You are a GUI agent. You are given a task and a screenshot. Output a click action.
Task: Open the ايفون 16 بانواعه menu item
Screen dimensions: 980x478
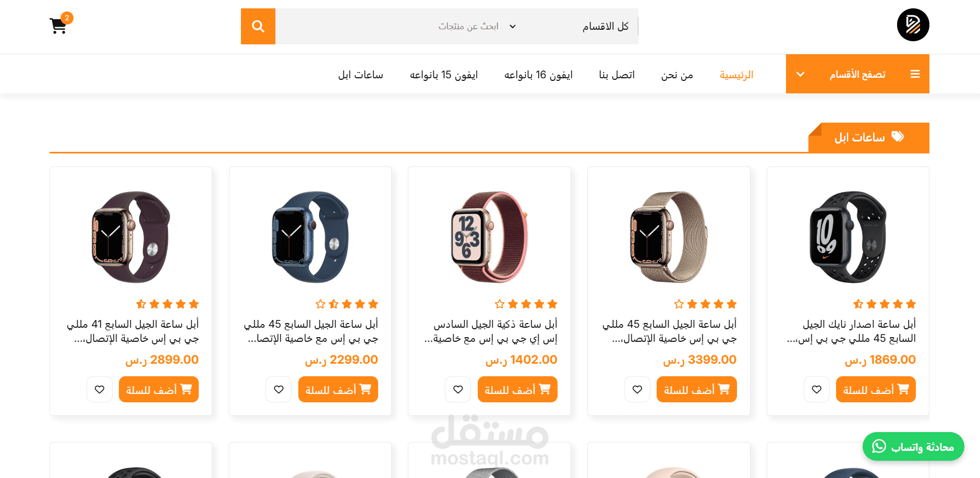point(538,75)
